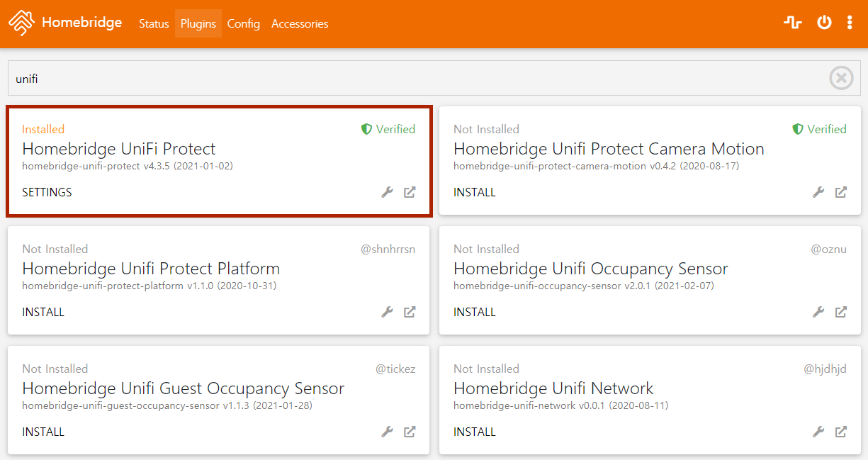Clear the search field with X icon
This screenshot has width=868, height=460.
841,78
